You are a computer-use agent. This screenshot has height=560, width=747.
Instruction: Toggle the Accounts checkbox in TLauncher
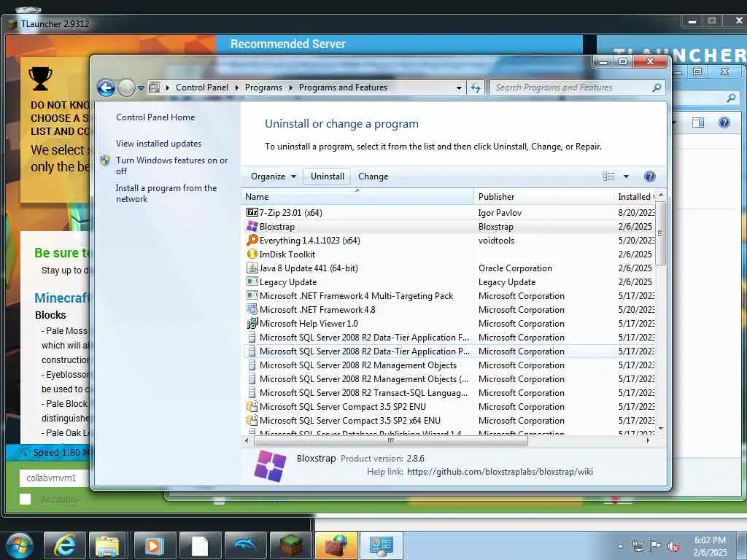click(x=26, y=499)
